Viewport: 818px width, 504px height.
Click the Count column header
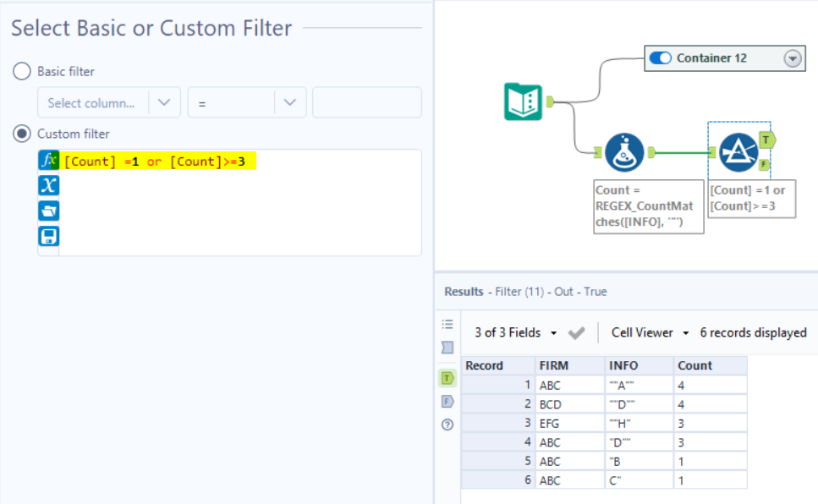(x=711, y=366)
